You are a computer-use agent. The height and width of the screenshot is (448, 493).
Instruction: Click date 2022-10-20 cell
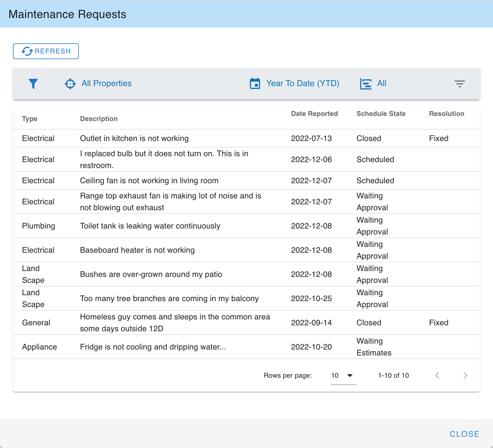[311, 347]
